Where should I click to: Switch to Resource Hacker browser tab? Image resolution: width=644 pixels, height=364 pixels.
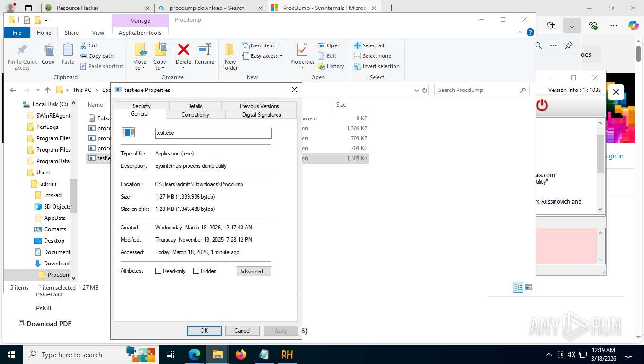(x=97, y=8)
